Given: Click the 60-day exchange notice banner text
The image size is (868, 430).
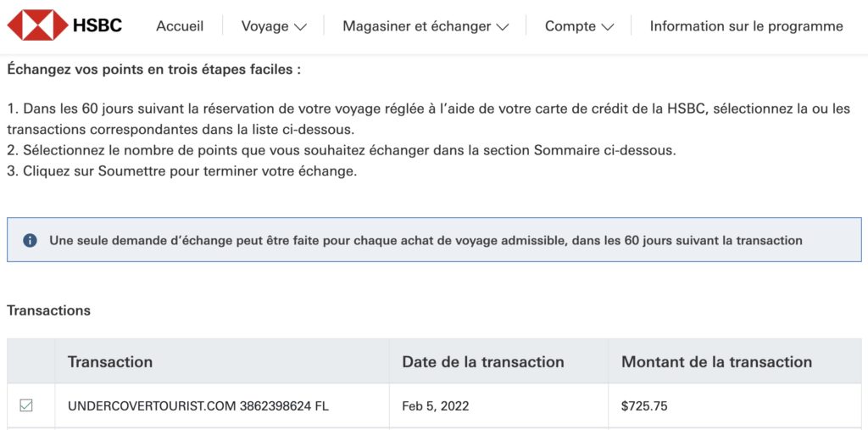Looking at the screenshot, I should [x=426, y=240].
